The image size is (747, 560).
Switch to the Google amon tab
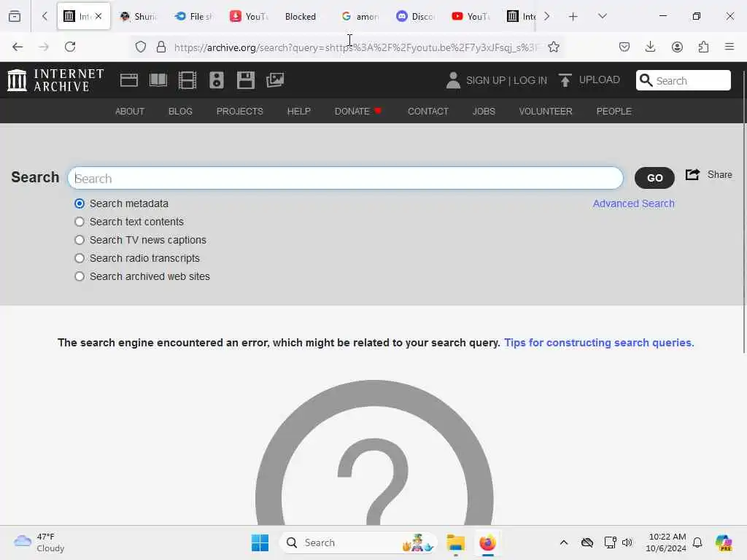[359, 17]
